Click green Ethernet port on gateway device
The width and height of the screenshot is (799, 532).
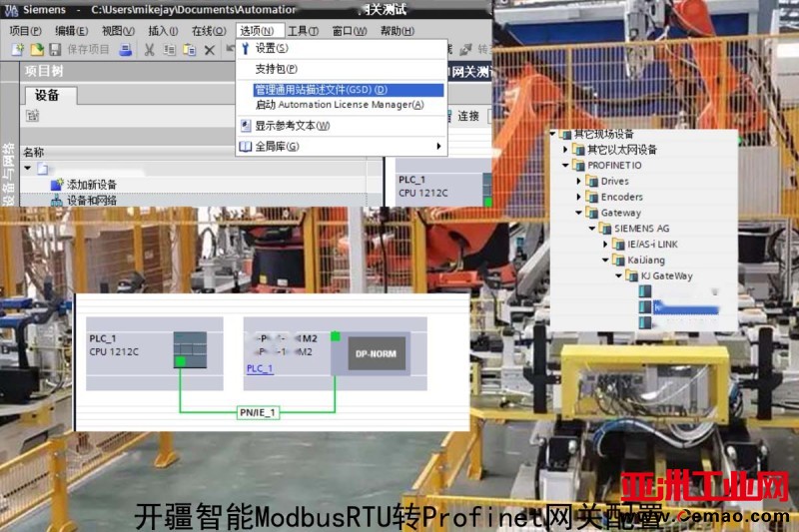(336, 336)
